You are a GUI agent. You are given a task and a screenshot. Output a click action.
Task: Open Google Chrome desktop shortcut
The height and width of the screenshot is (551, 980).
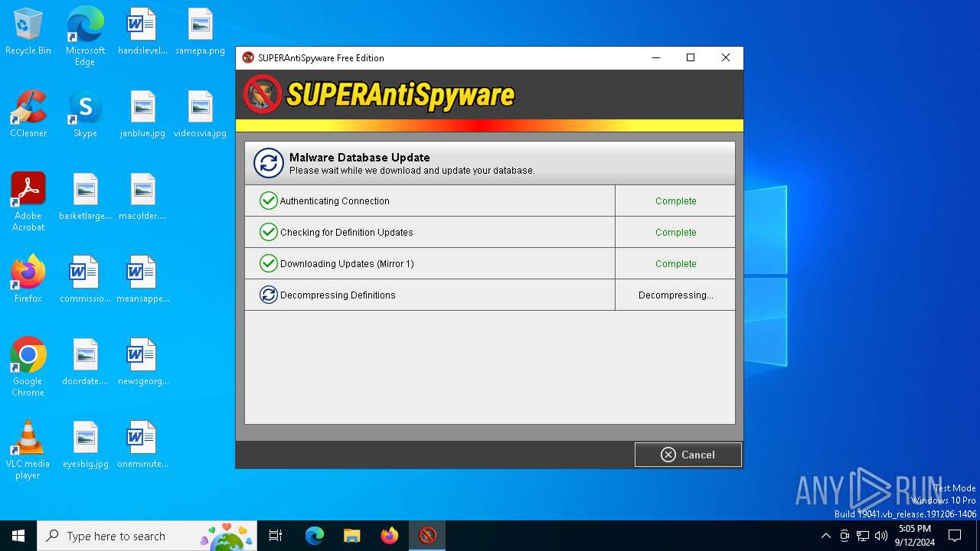[x=28, y=367]
